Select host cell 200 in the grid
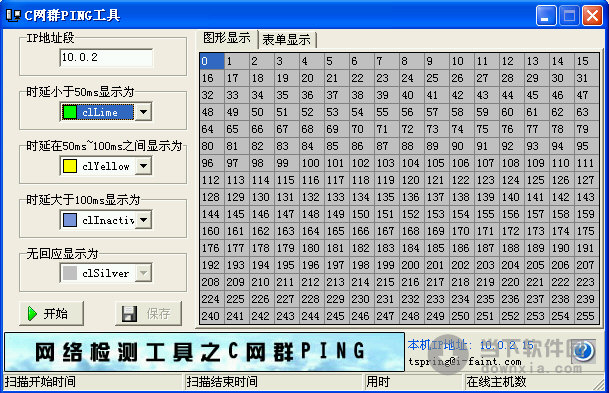The height and width of the screenshot is (393, 609). click(x=411, y=265)
